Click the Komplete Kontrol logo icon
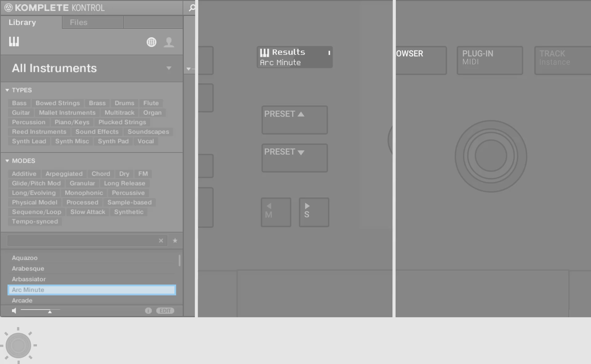Image resolution: width=591 pixels, height=364 pixels. [8, 8]
